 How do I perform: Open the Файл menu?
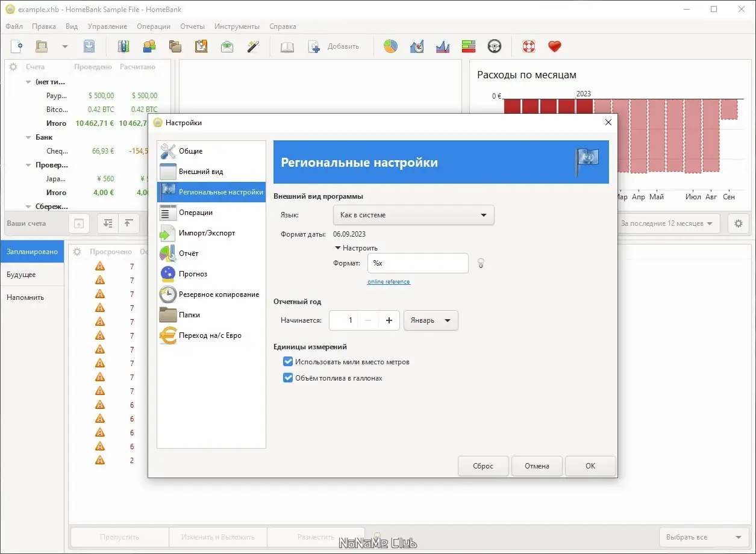[x=14, y=26]
